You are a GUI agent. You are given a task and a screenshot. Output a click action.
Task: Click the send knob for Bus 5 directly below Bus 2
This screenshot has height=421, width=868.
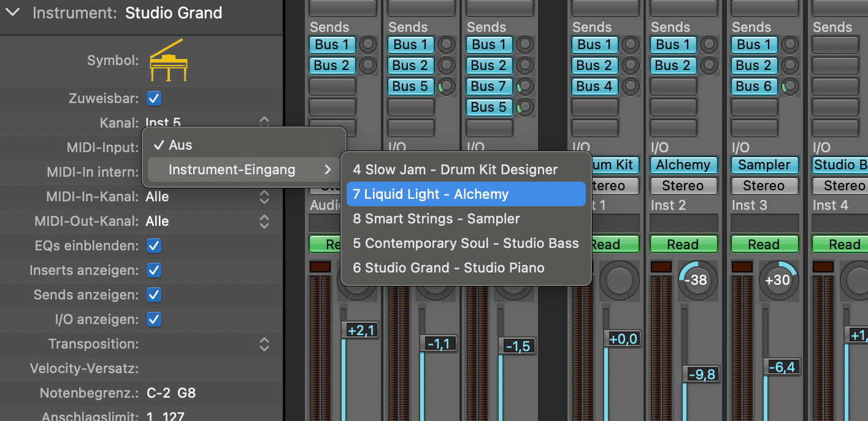pyautogui.click(x=447, y=87)
